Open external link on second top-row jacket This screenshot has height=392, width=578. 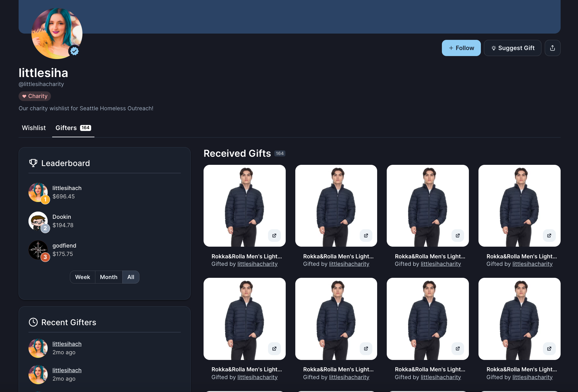click(366, 236)
